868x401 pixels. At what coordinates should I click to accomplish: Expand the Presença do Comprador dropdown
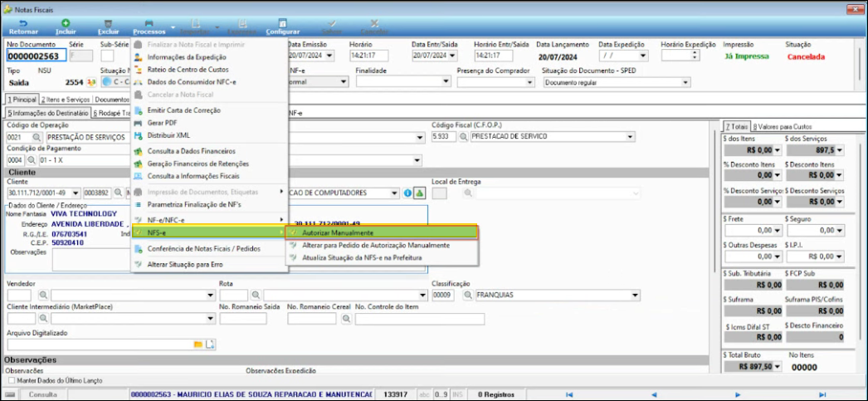click(531, 82)
